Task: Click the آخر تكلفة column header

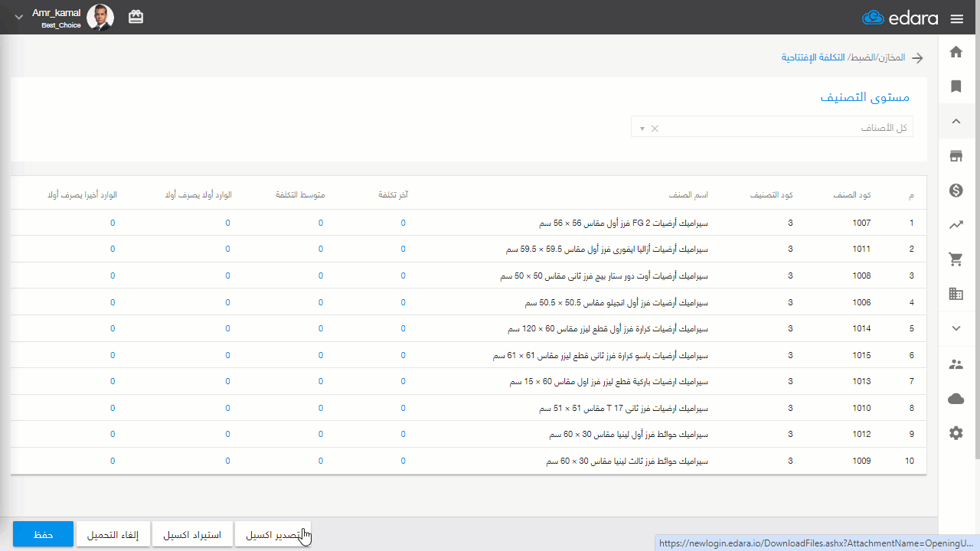Action: tap(394, 196)
